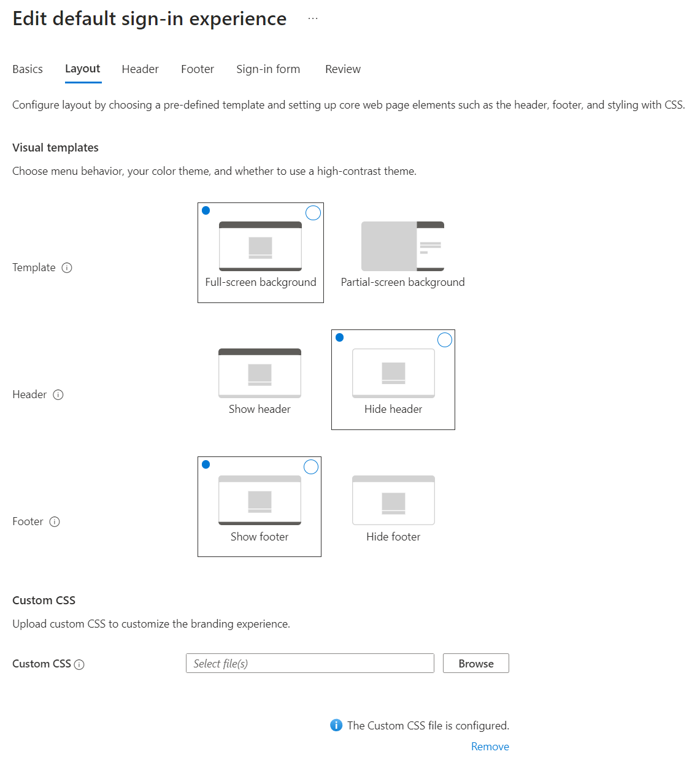Select the Full-screen background template
The width and height of the screenshot is (700, 765).
tap(260, 253)
